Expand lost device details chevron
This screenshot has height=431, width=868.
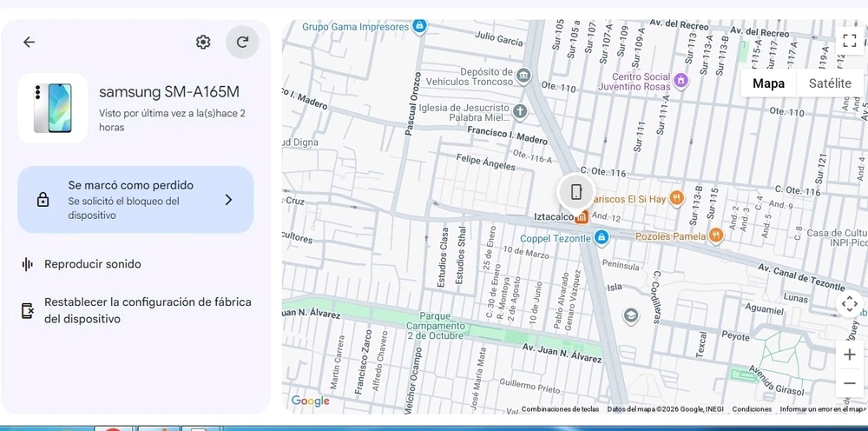(228, 200)
